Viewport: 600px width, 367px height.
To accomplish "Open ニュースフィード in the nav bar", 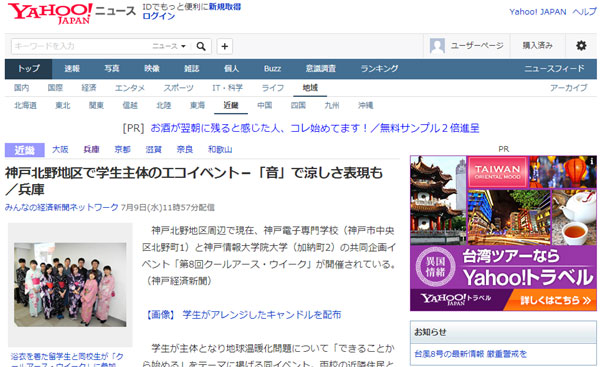I will tap(554, 69).
